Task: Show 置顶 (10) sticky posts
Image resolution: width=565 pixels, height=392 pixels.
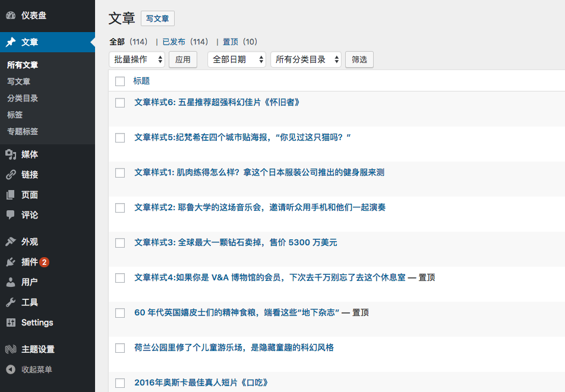Action: point(240,42)
